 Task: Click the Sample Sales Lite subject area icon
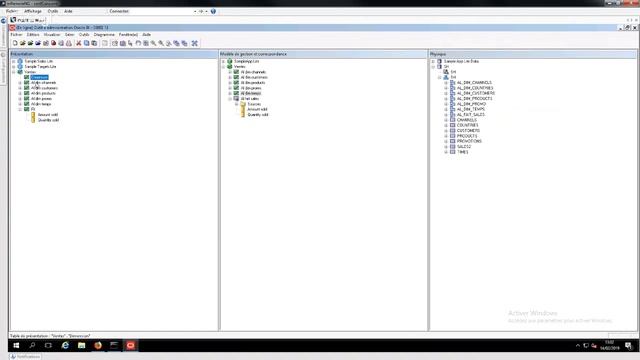pyautogui.click(x=20, y=61)
